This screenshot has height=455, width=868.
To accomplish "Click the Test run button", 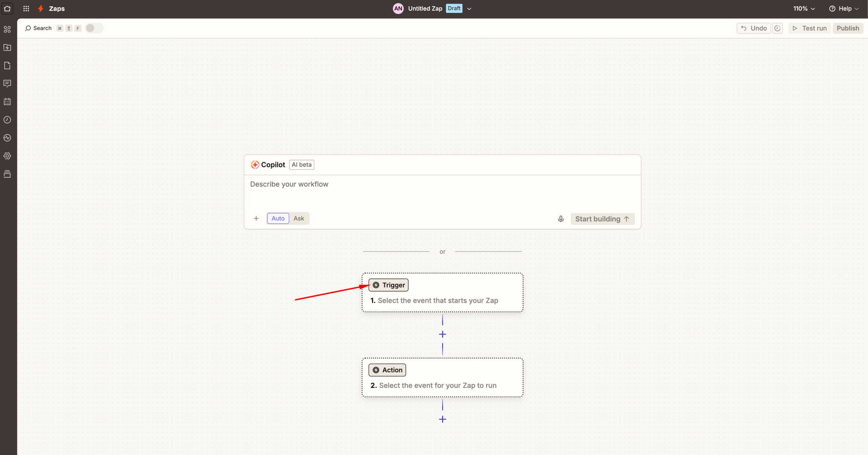I will click(809, 28).
